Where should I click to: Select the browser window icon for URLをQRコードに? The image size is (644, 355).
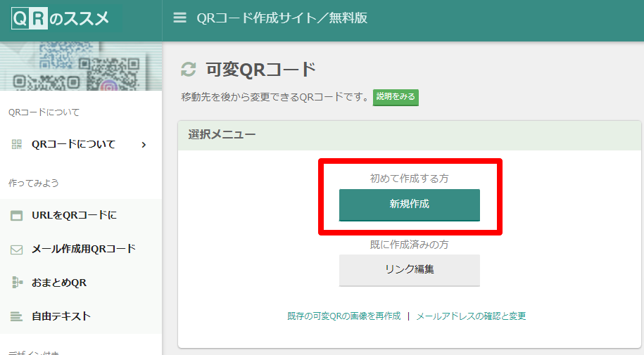click(x=17, y=215)
